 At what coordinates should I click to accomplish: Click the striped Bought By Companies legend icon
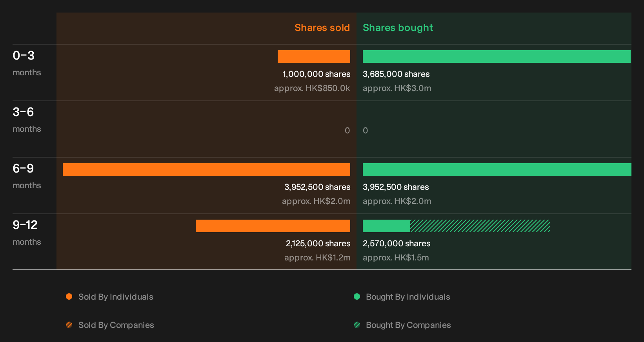tap(357, 325)
